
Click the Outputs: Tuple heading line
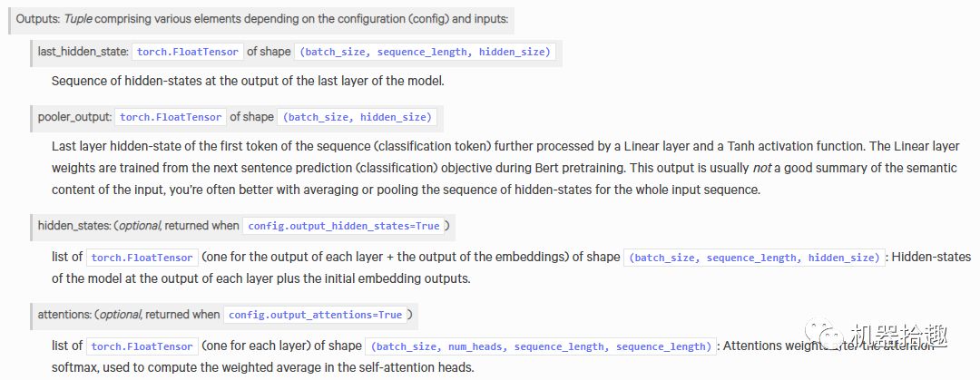click(263, 18)
